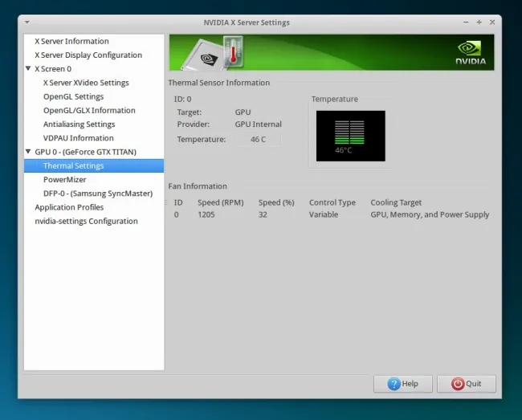Close the NVIDIA X Server Settings window

[492, 22]
